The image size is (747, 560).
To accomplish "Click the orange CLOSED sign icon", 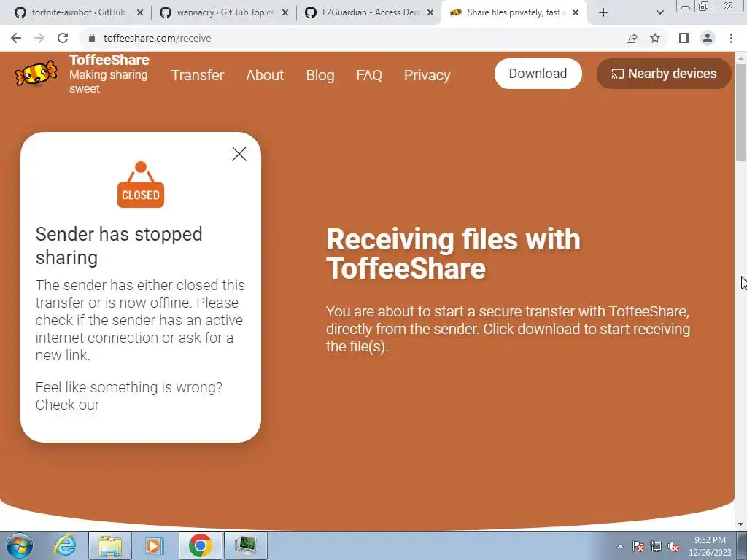I will 141,184.
